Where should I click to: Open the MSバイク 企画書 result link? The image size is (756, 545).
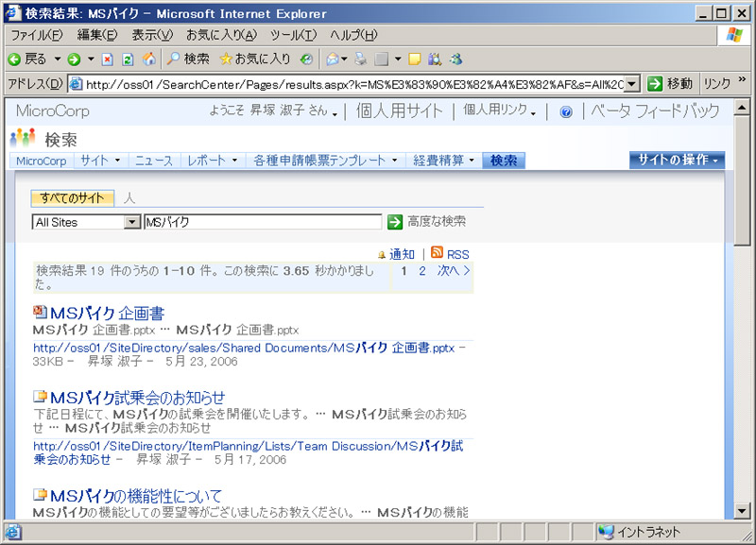107,314
